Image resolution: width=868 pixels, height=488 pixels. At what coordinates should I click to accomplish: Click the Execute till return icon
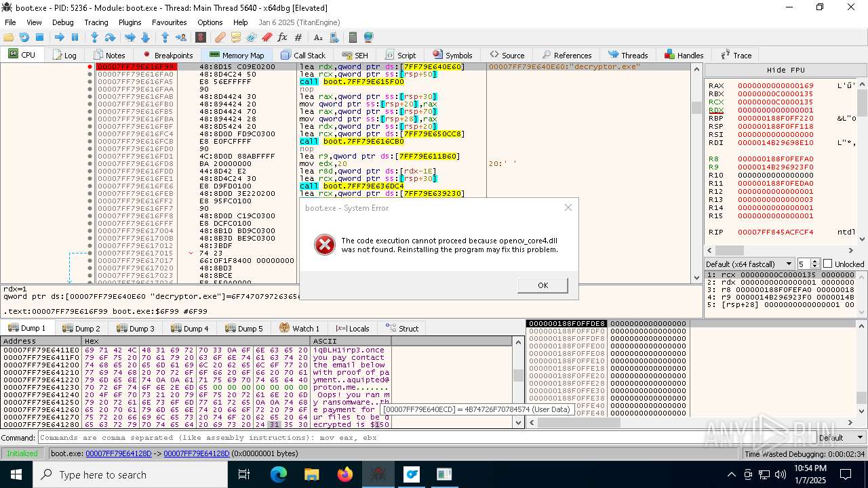click(x=165, y=37)
